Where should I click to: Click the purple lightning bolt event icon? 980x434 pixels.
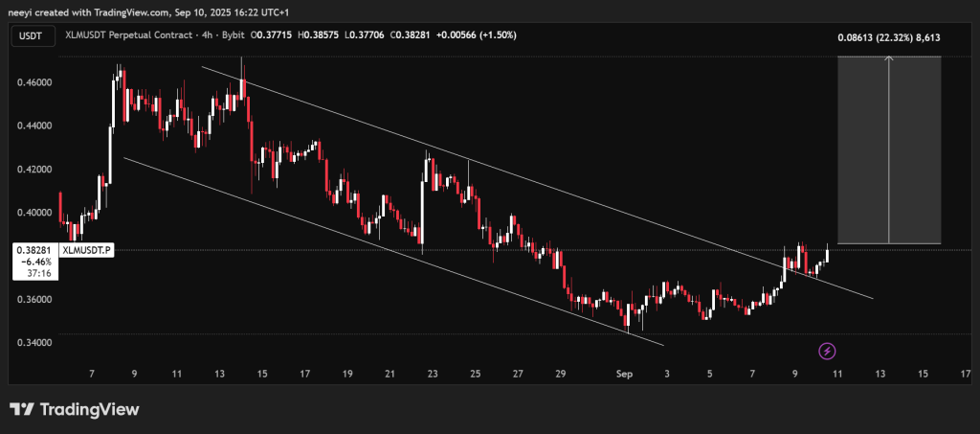point(827,351)
